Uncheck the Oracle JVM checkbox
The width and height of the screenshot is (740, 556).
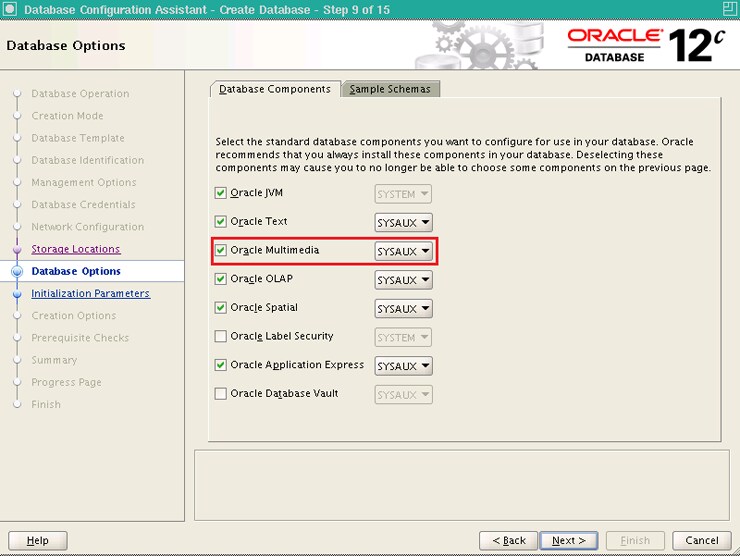(220, 193)
